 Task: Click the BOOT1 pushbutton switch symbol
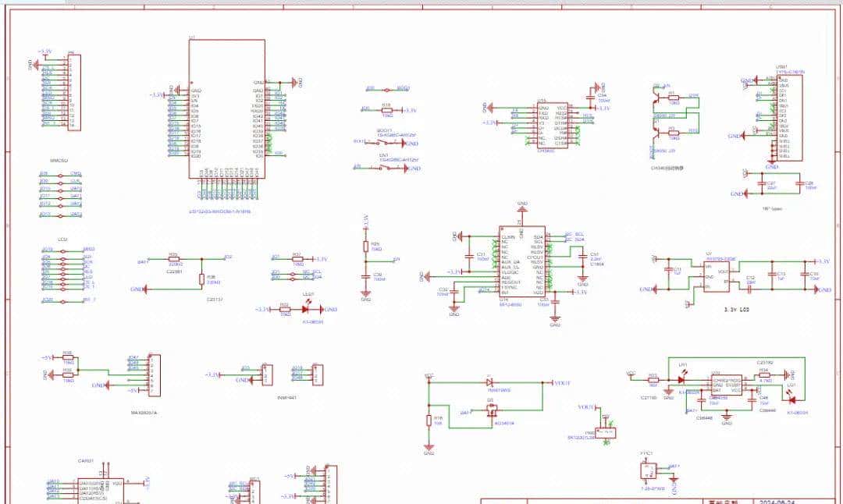383,143
